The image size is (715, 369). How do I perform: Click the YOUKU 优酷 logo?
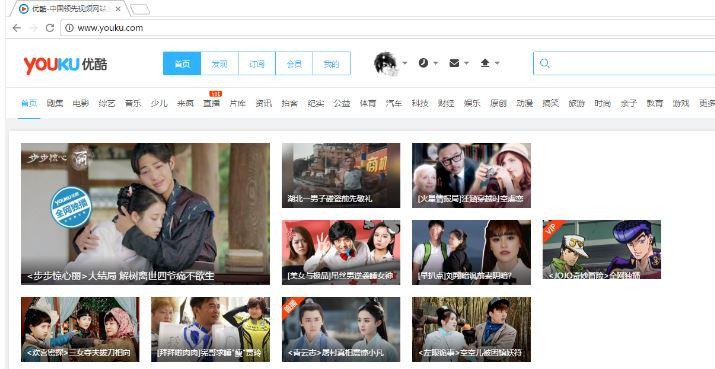click(x=65, y=65)
